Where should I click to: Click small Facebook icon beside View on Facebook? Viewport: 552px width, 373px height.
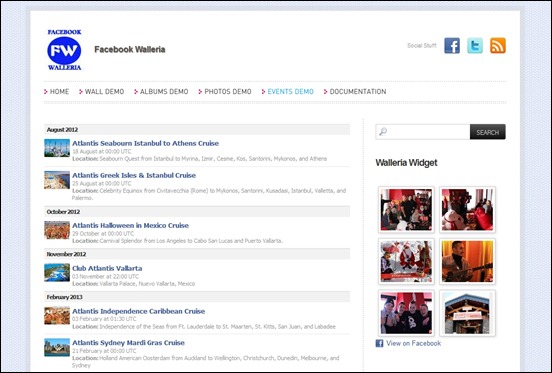tap(379, 343)
